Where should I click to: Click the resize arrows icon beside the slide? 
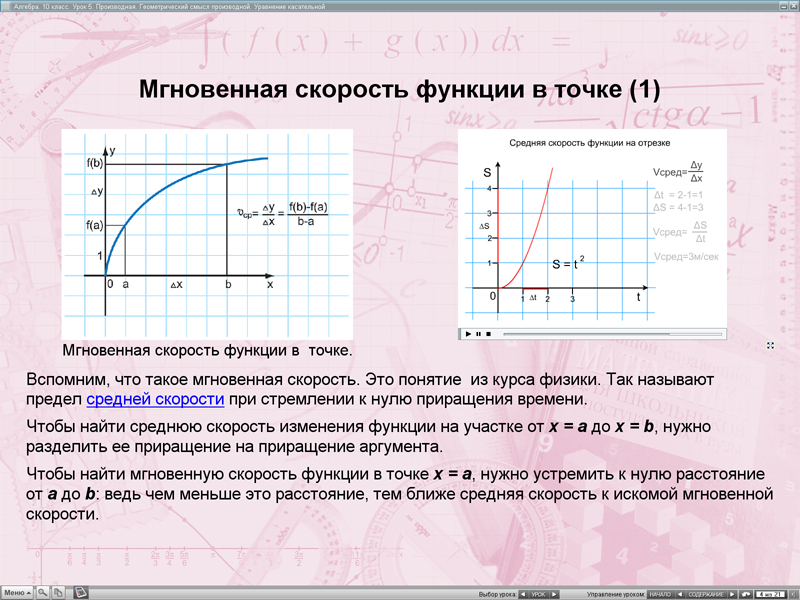coord(770,343)
